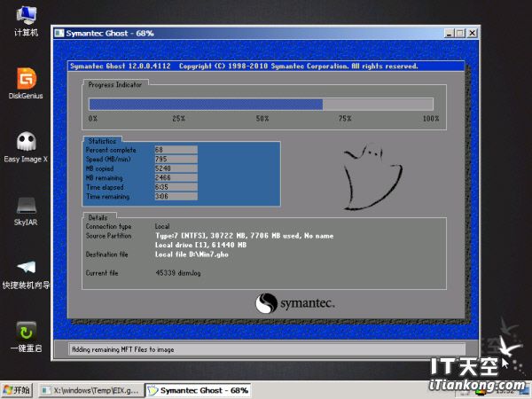Viewport: 532px width, 399px height.
Task: Open the 开始 Start button
Action: point(16,390)
